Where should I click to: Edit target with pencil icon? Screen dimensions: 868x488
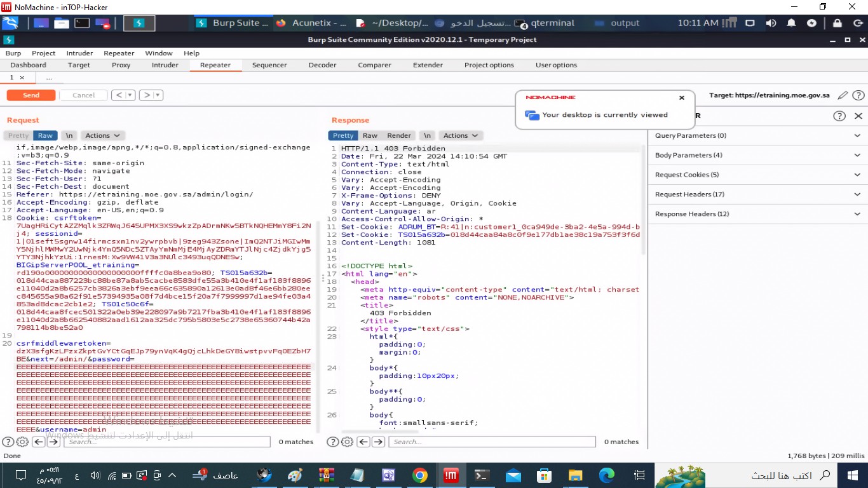[x=843, y=95]
